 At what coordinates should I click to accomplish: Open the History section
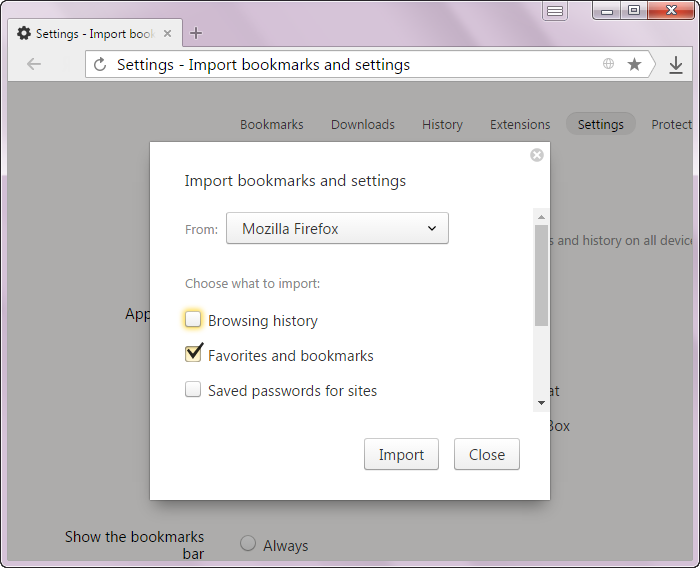[x=442, y=125]
